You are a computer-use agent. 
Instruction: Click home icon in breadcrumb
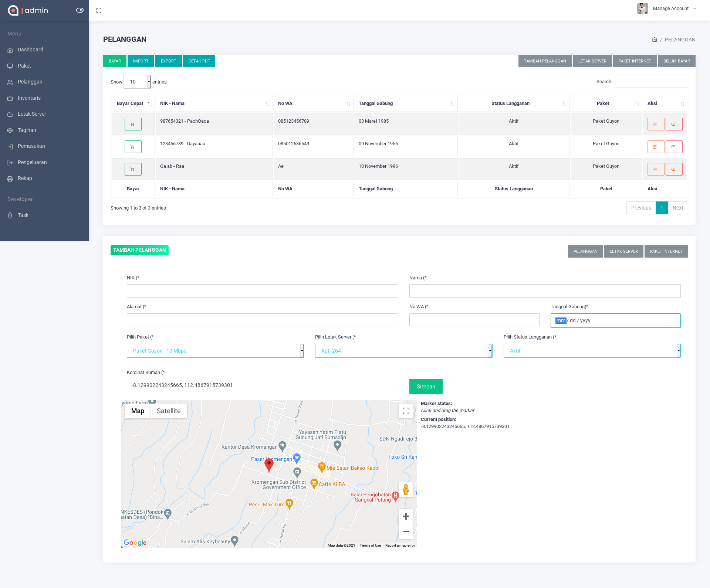(655, 40)
